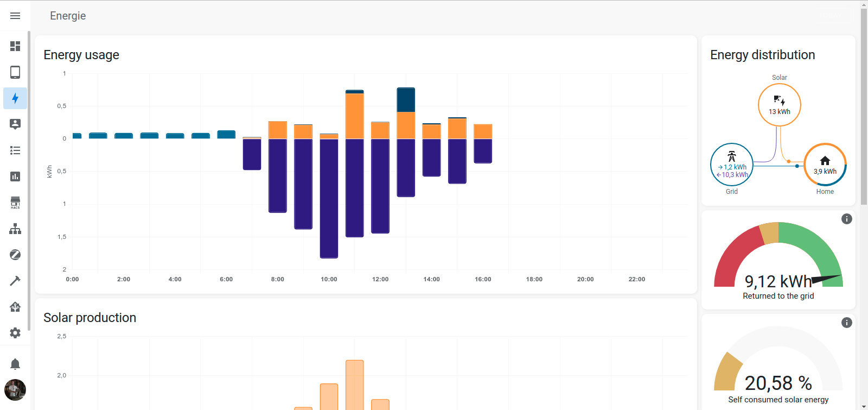
Task: Click the "20,58 %" gauge value
Action: coord(778,383)
